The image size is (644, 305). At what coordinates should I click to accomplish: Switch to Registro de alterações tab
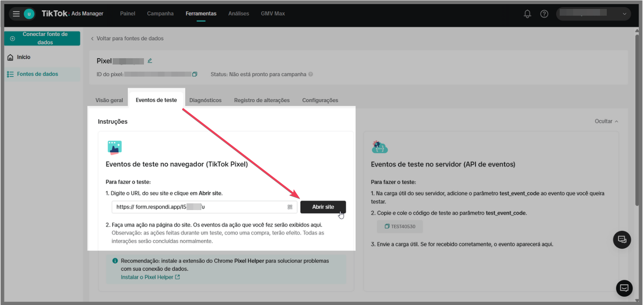[x=262, y=100]
